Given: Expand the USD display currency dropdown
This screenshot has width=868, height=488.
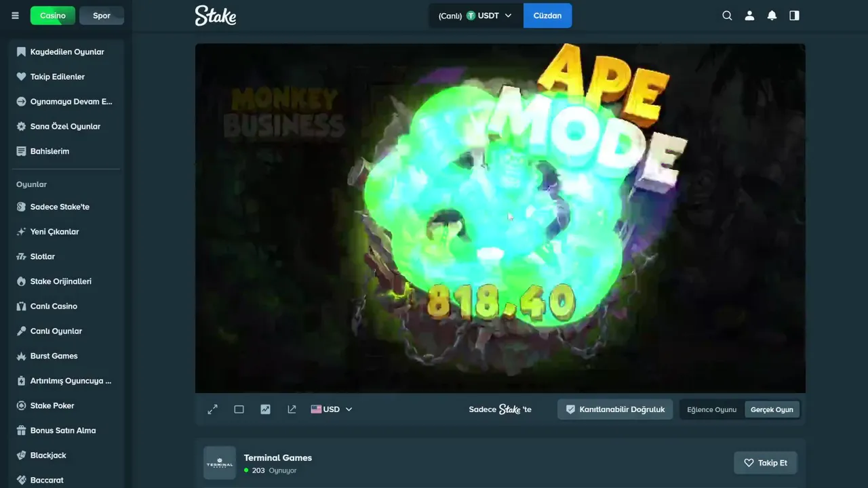Looking at the screenshot, I should click(332, 409).
